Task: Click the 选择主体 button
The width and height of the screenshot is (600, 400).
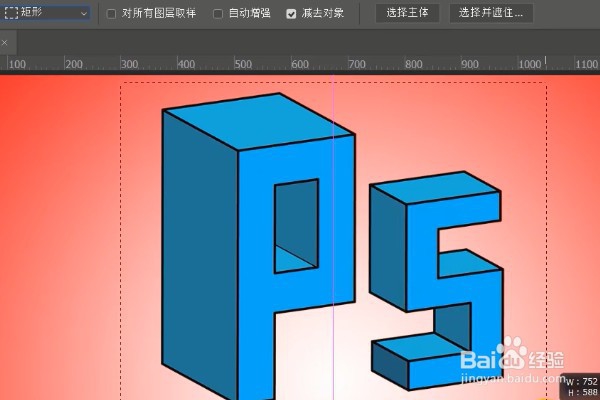Action: click(407, 13)
